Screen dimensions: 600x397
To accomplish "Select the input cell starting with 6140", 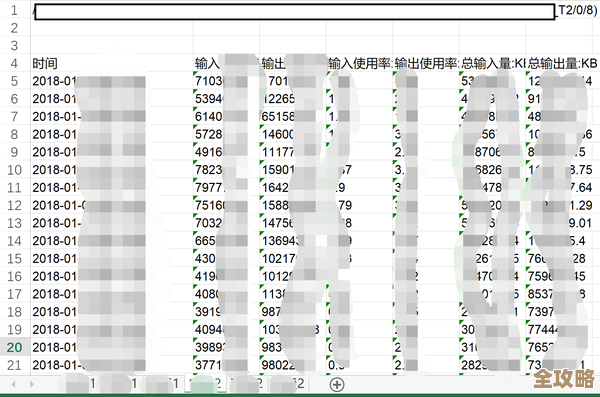I will pos(226,116).
